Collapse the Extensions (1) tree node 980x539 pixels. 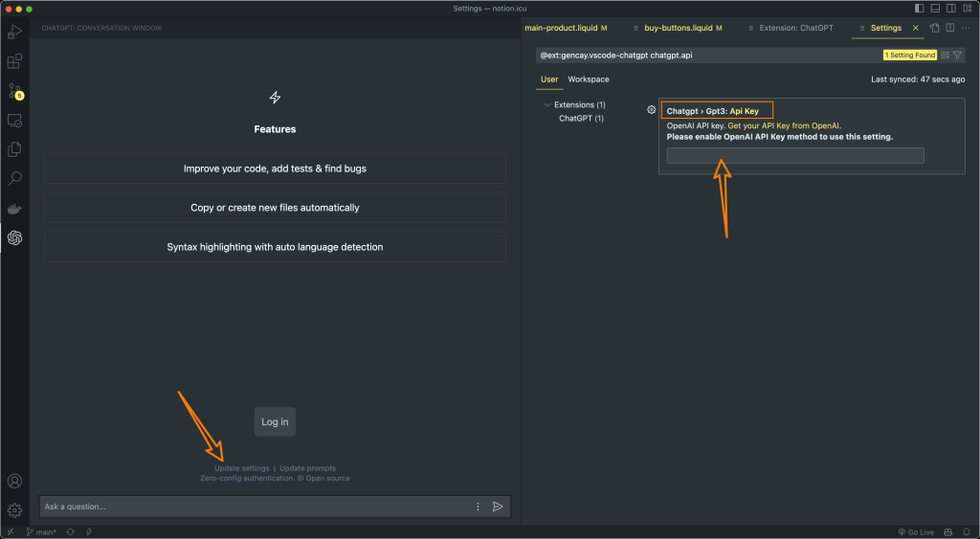(547, 104)
